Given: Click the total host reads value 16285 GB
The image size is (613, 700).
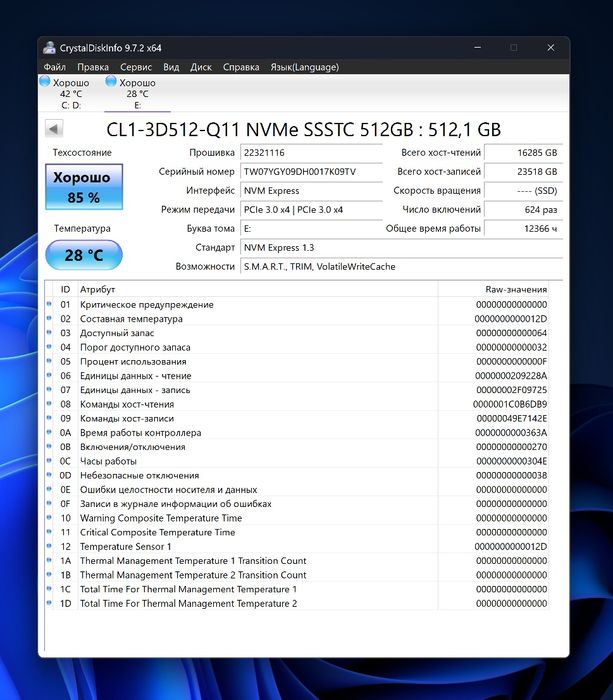Looking at the screenshot, I should point(523,153).
